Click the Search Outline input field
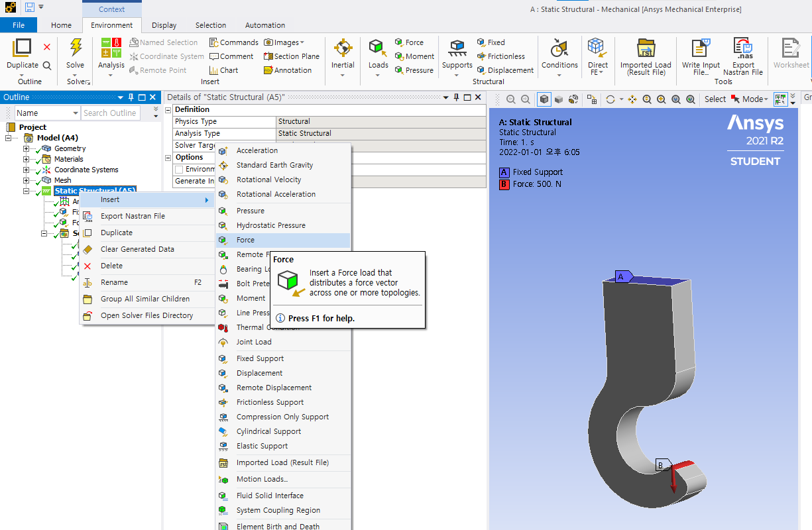This screenshot has width=812, height=530. coord(110,113)
